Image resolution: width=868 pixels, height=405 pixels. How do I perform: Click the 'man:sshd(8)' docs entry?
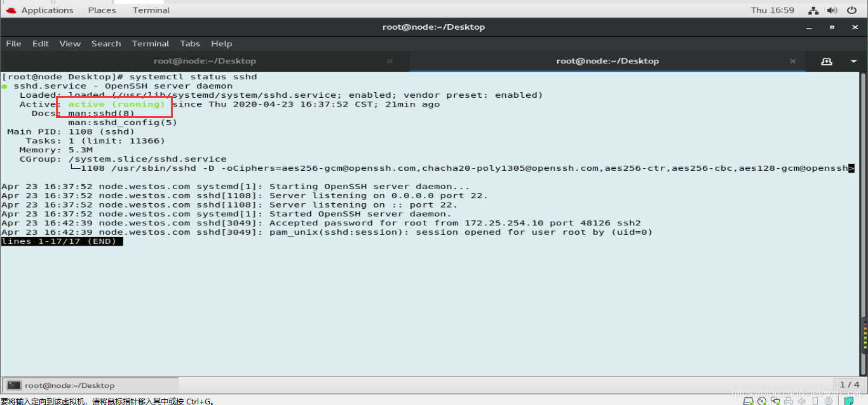(102, 113)
